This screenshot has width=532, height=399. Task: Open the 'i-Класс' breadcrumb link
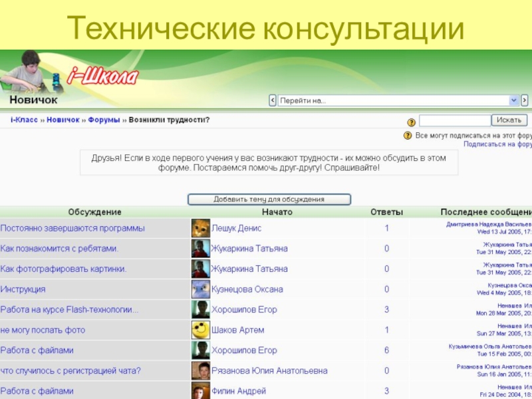tap(24, 120)
